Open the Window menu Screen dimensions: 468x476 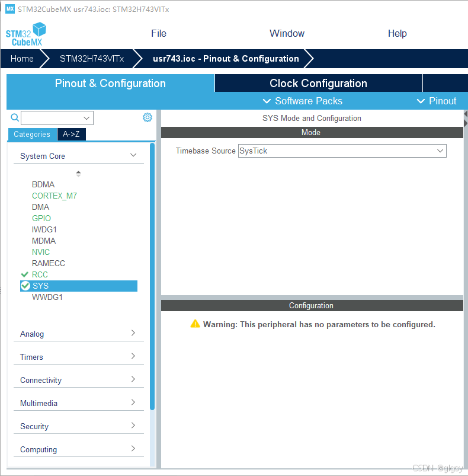point(287,33)
